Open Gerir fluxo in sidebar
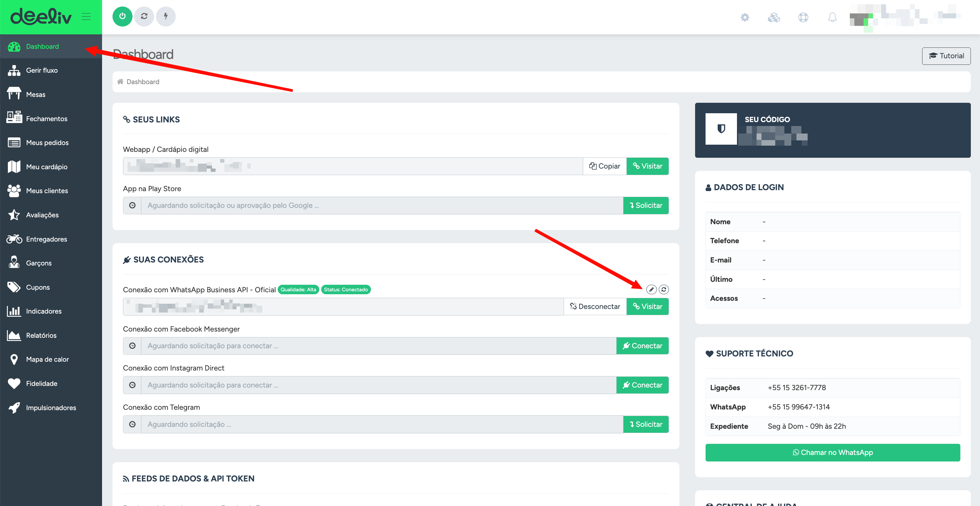This screenshot has height=506, width=980. (x=42, y=70)
